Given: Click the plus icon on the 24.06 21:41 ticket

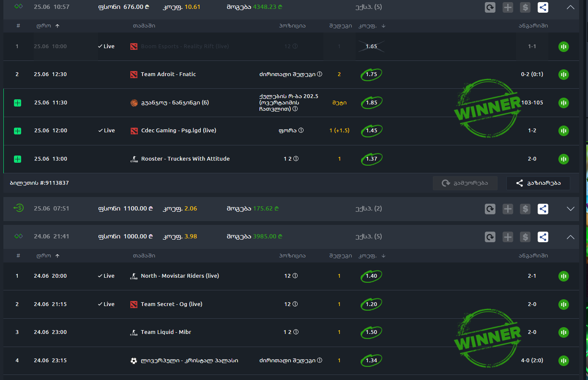Looking at the screenshot, I should (x=508, y=237).
